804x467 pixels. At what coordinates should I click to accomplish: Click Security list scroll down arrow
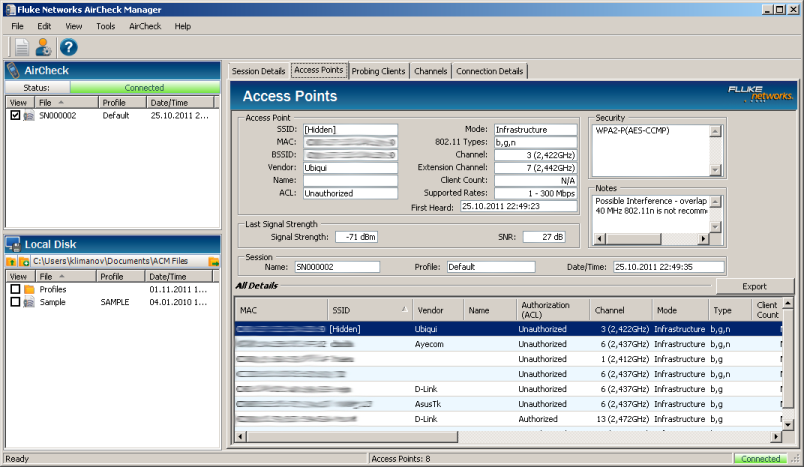tap(715, 170)
